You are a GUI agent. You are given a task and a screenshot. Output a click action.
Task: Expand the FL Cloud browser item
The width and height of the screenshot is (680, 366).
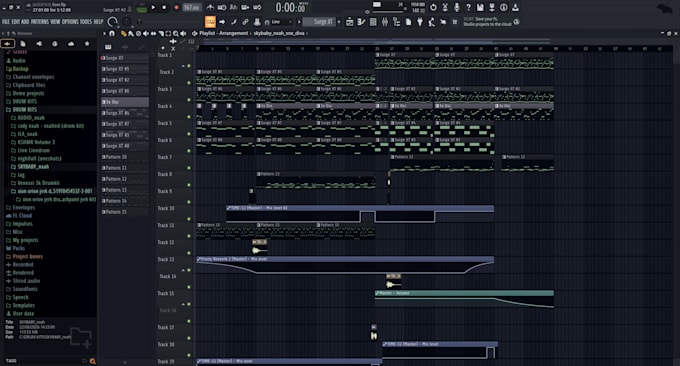click(x=19, y=216)
